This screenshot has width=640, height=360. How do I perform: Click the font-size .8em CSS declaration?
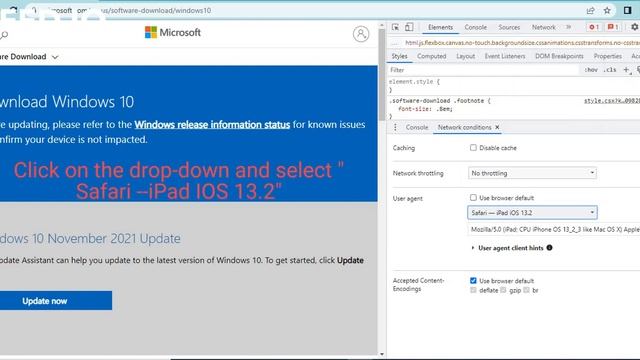(425, 109)
